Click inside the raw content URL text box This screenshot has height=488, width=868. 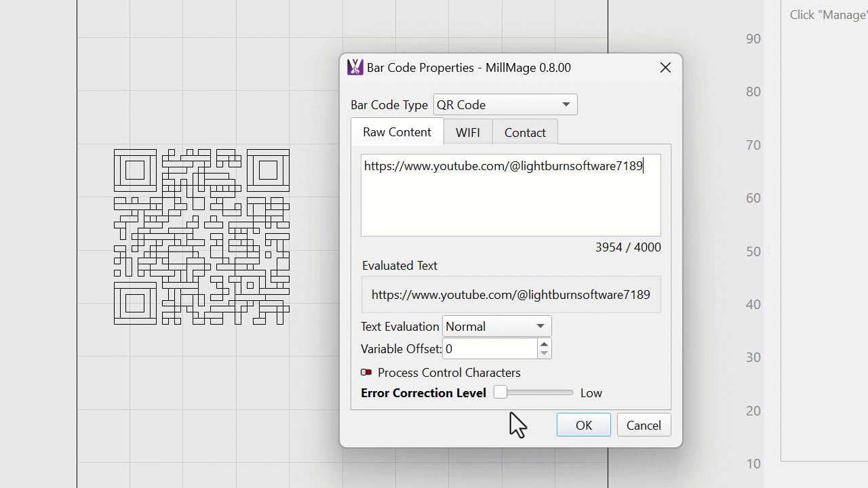[510, 195]
